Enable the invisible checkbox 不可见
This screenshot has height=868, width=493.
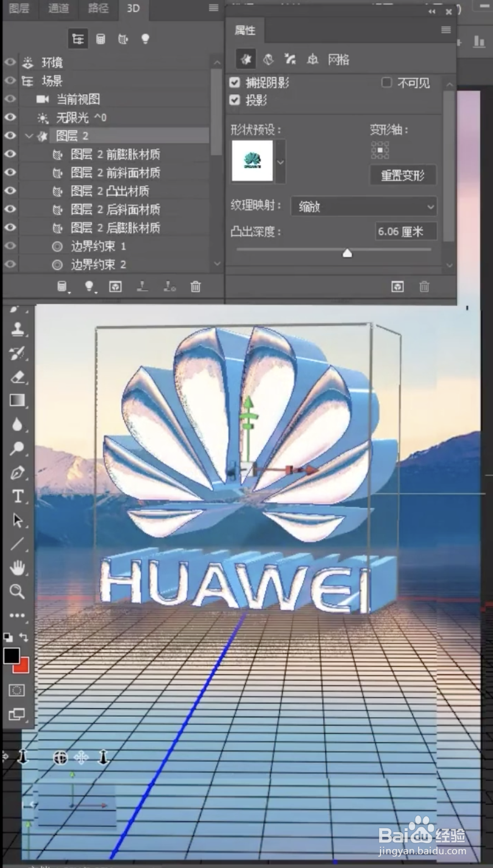(x=387, y=83)
